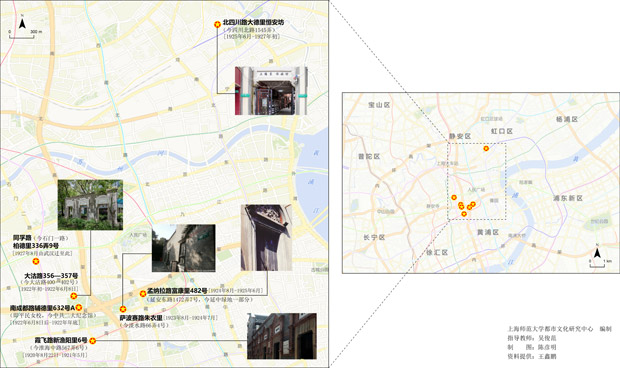
Task: Open the stone ruins photo among trees
Action: [x=90, y=205]
